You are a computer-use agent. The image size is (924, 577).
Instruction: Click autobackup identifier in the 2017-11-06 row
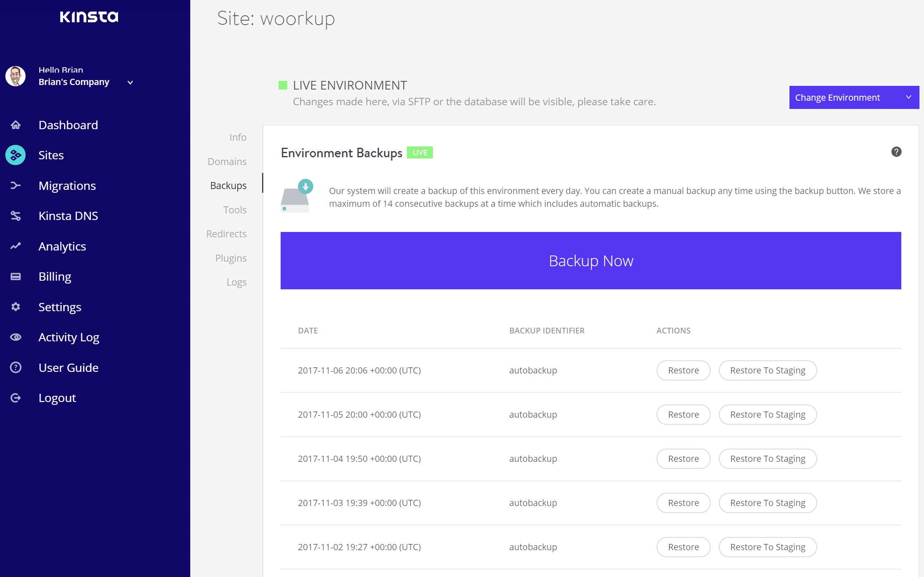click(x=533, y=370)
